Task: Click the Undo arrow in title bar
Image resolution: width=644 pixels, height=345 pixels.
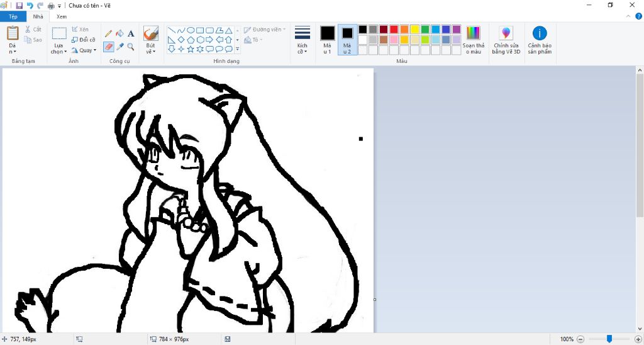Action: coord(30,5)
